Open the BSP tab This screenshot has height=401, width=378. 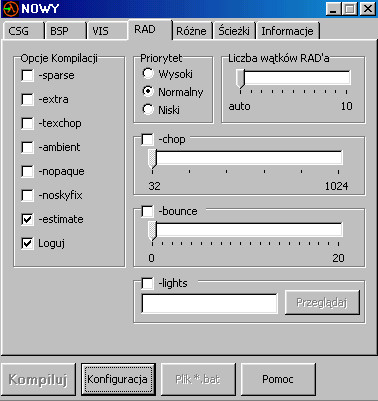coord(65,31)
